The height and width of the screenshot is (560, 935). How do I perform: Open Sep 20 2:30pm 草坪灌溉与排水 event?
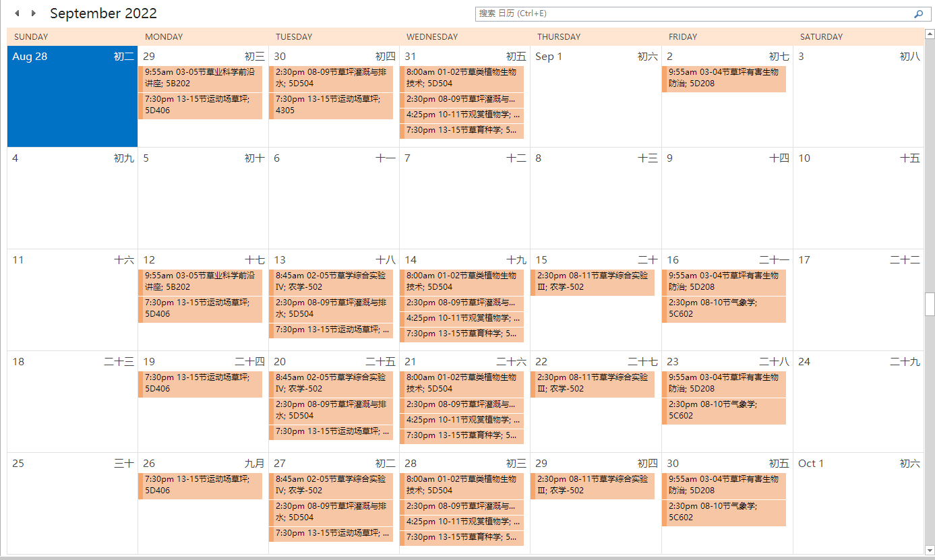(x=331, y=410)
